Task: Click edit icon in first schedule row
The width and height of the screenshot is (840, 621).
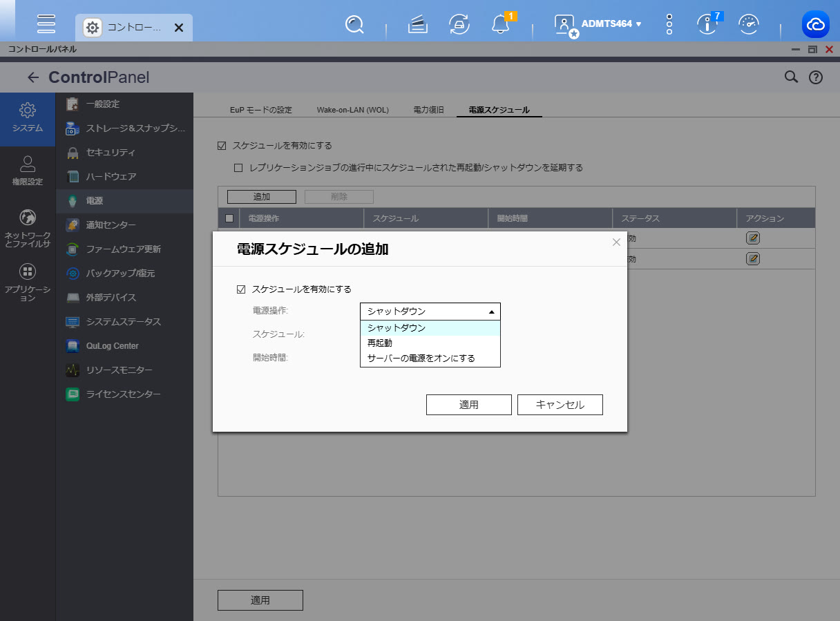Action: pyautogui.click(x=753, y=238)
